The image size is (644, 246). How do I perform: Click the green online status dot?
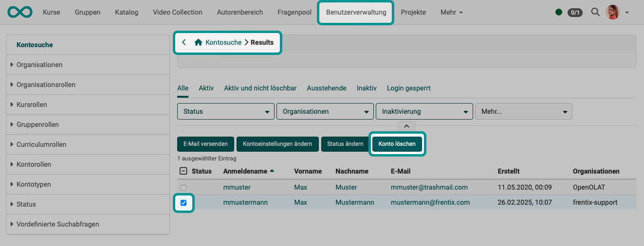point(558,12)
